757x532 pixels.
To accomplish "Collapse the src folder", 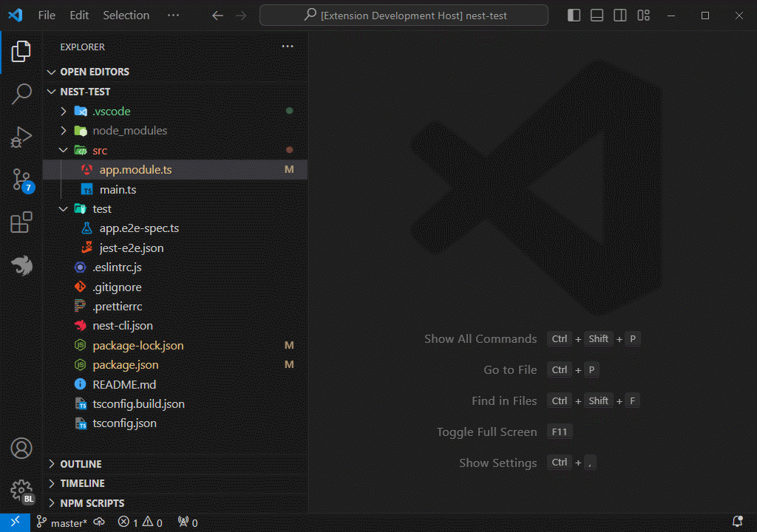I will click(x=63, y=149).
